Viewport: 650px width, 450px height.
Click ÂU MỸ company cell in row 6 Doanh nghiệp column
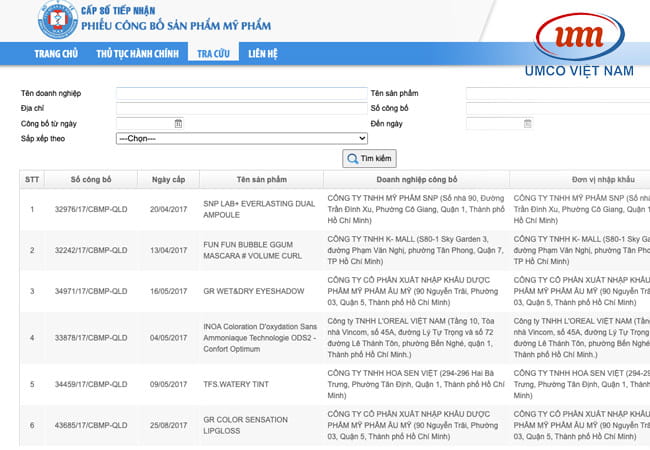[413, 425]
